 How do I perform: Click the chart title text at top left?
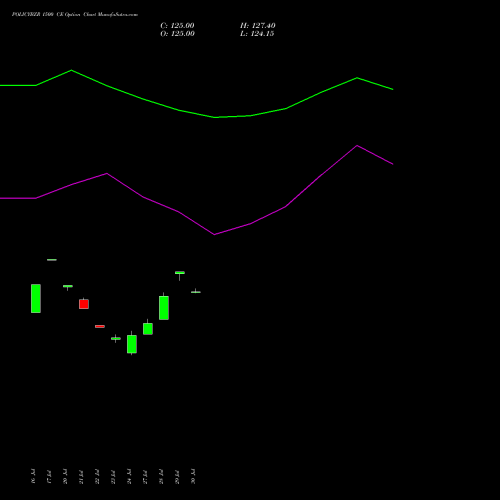[x=75, y=15]
